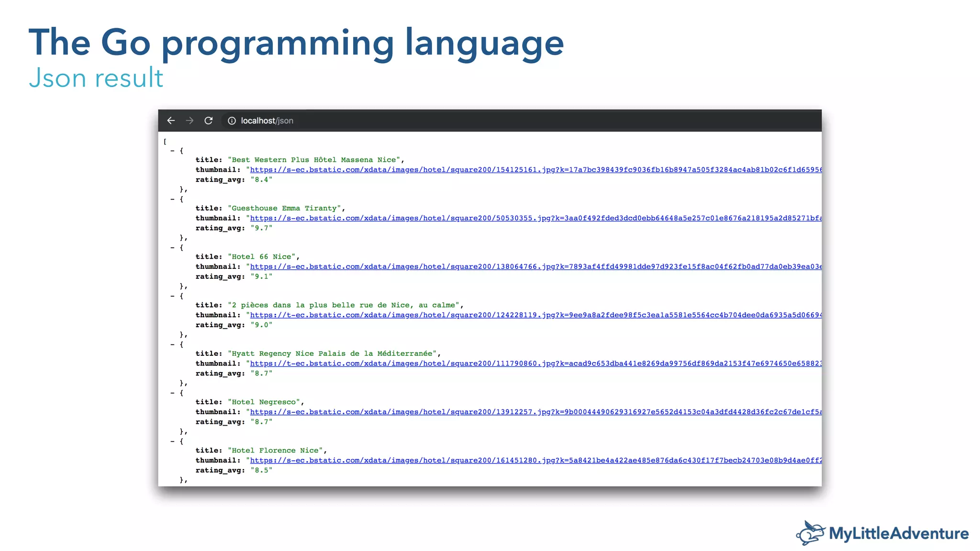980x551 pixels.
Task: Reload the localhost/json page
Action: pyautogui.click(x=208, y=121)
